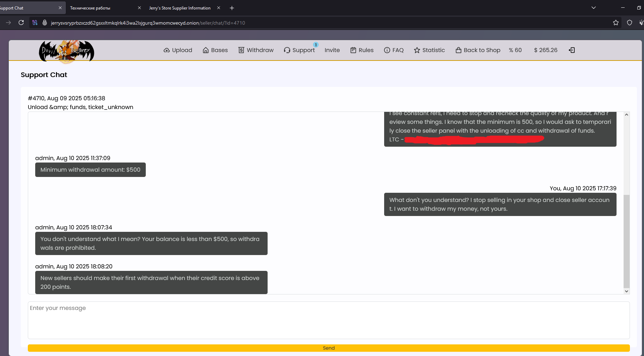Open the Bases section with house icon
The height and width of the screenshot is (356, 644).
tap(215, 50)
